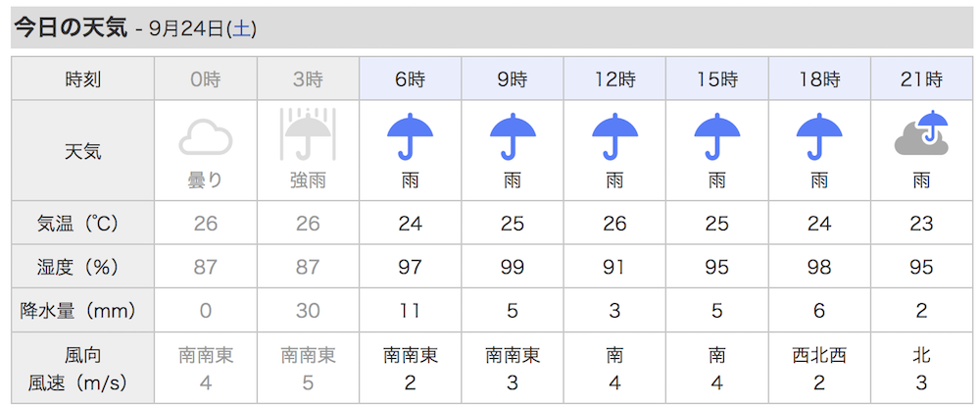Image resolution: width=980 pixels, height=407 pixels.
Task: Click the cloud with umbrella icon at 21時
Action: tap(922, 133)
